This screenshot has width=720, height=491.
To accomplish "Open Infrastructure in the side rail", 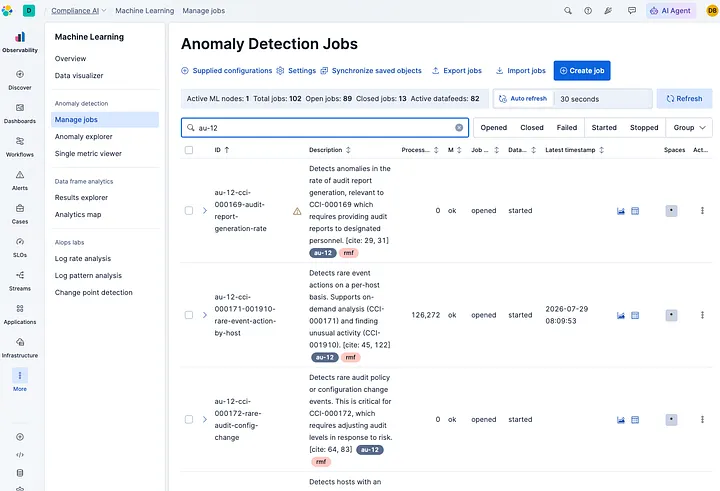I will coord(20,348).
